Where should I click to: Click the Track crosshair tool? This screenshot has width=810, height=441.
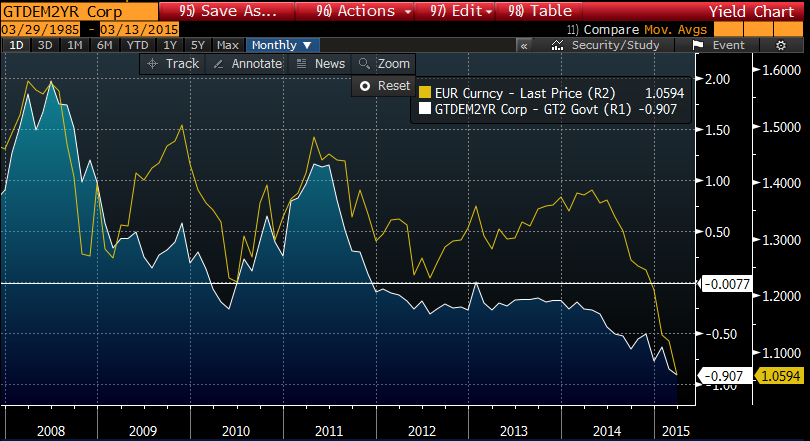[173, 63]
